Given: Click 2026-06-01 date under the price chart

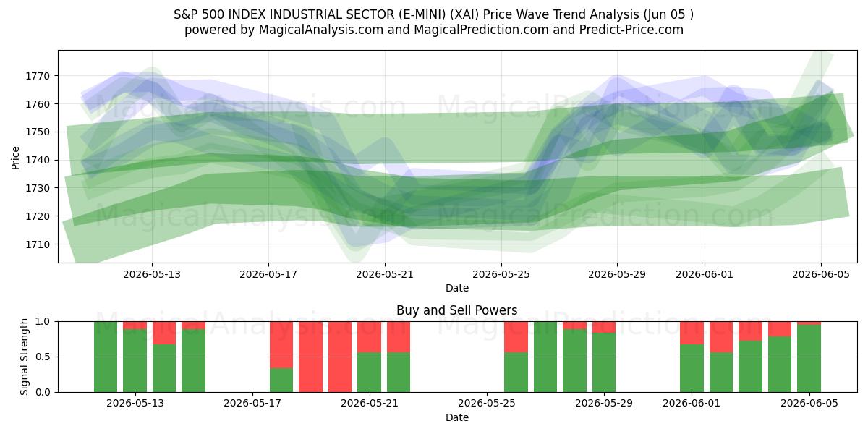Looking at the screenshot, I should [x=705, y=274].
